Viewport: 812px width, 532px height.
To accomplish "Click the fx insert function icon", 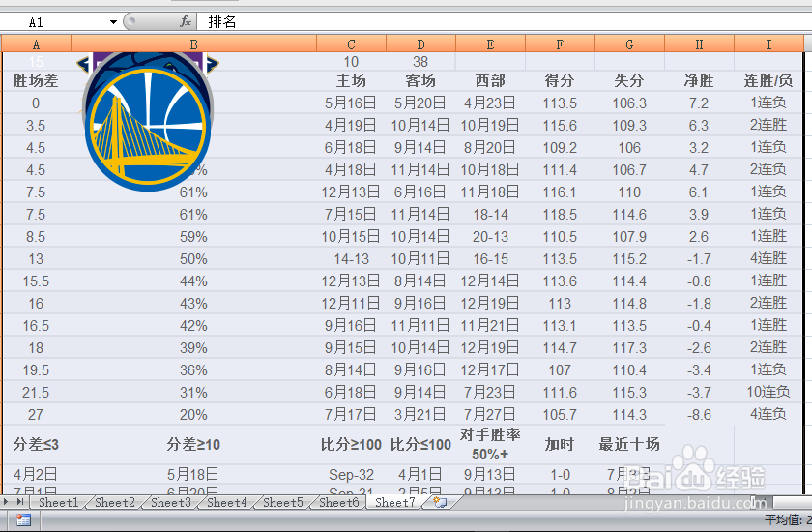I will coord(186,21).
